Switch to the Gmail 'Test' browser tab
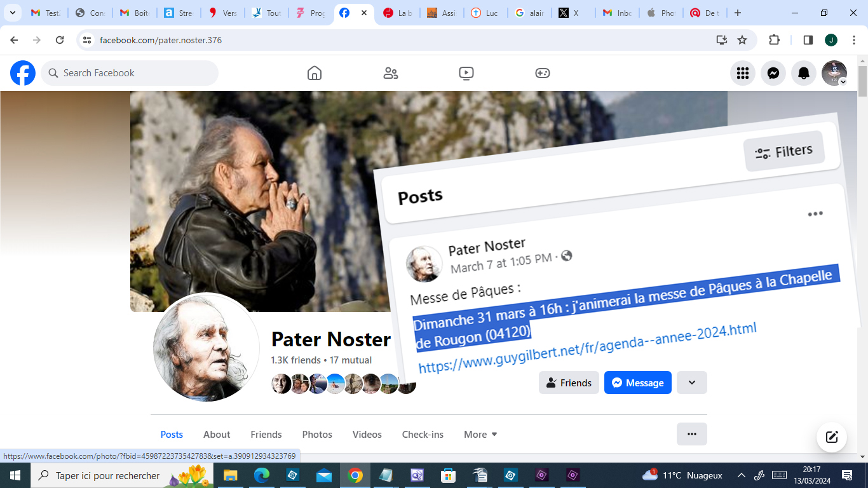The height and width of the screenshot is (488, 868). tap(45, 13)
